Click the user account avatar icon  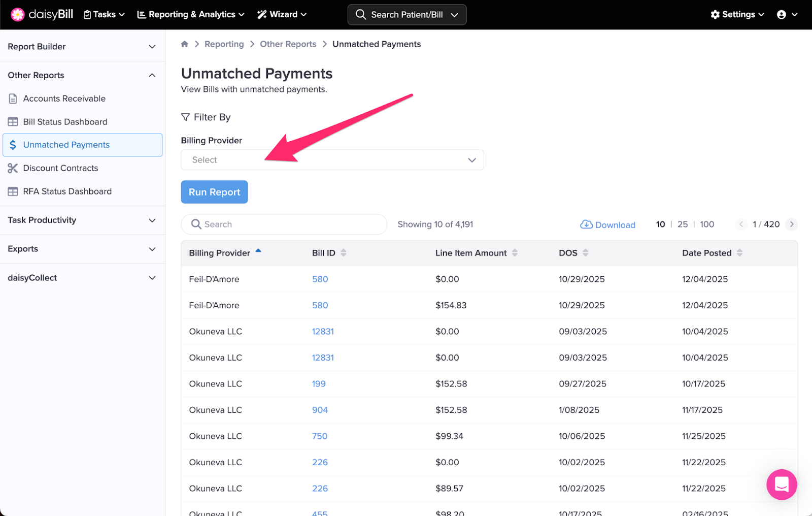[782, 15]
